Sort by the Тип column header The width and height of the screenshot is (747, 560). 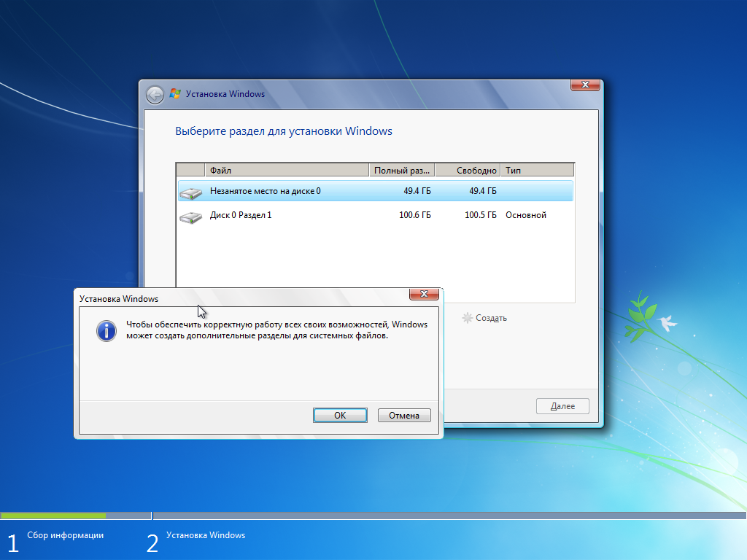pyautogui.click(x=538, y=170)
